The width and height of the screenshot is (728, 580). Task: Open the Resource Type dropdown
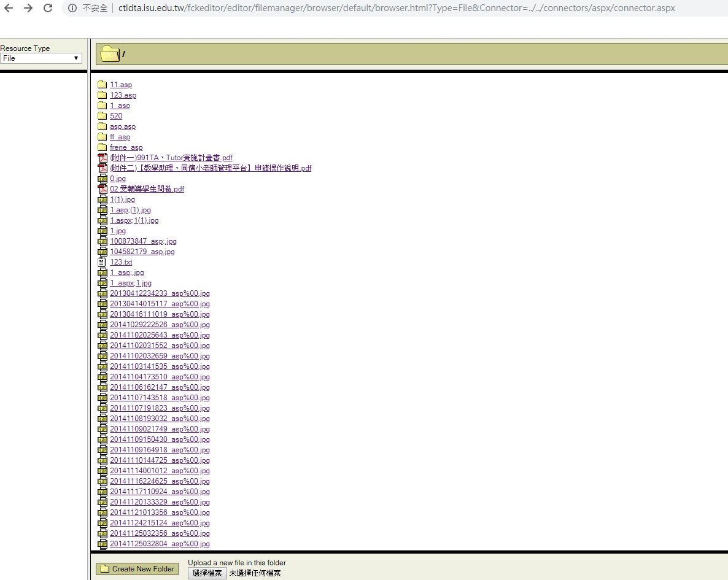pos(41,58)
